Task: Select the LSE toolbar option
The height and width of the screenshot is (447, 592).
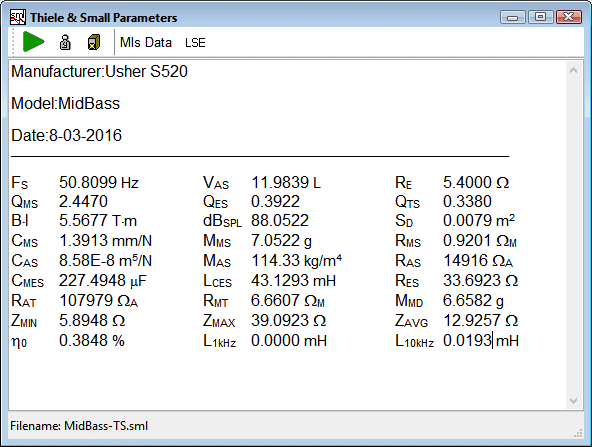Action: [195, 43]
